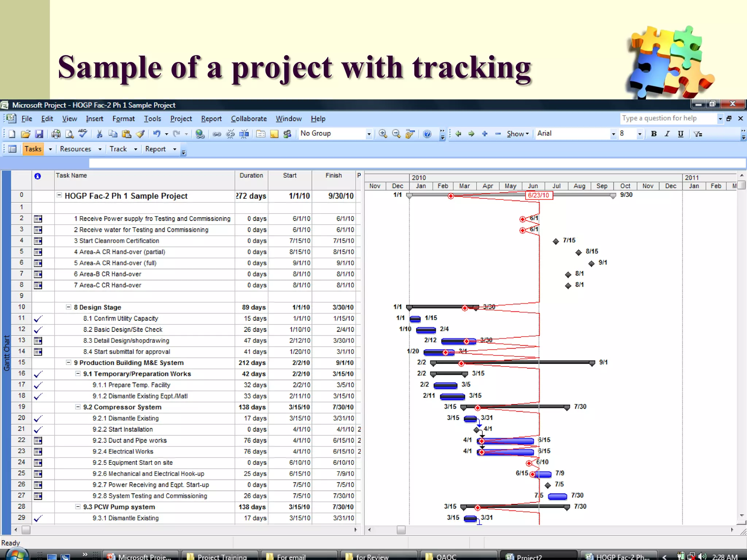Undo the last action
Image resolution: width=747 pixels, height=560 pixels.
tap(156, 134)
